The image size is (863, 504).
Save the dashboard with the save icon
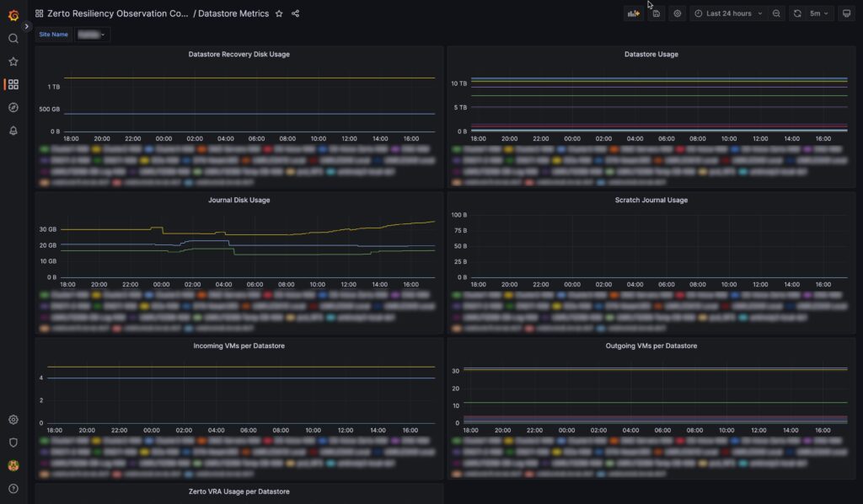(x=656, y=13)
